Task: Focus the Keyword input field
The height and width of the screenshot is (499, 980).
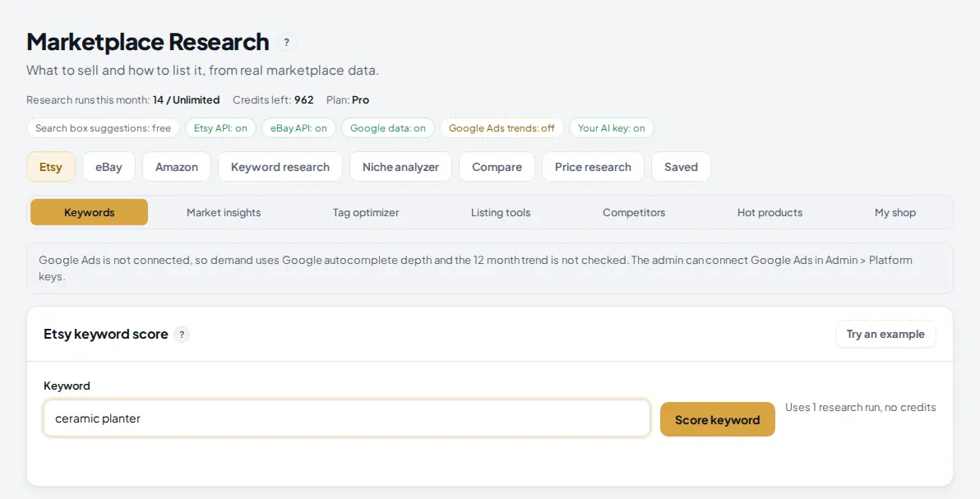Action: pyautogui.click(x=347, y=418)
